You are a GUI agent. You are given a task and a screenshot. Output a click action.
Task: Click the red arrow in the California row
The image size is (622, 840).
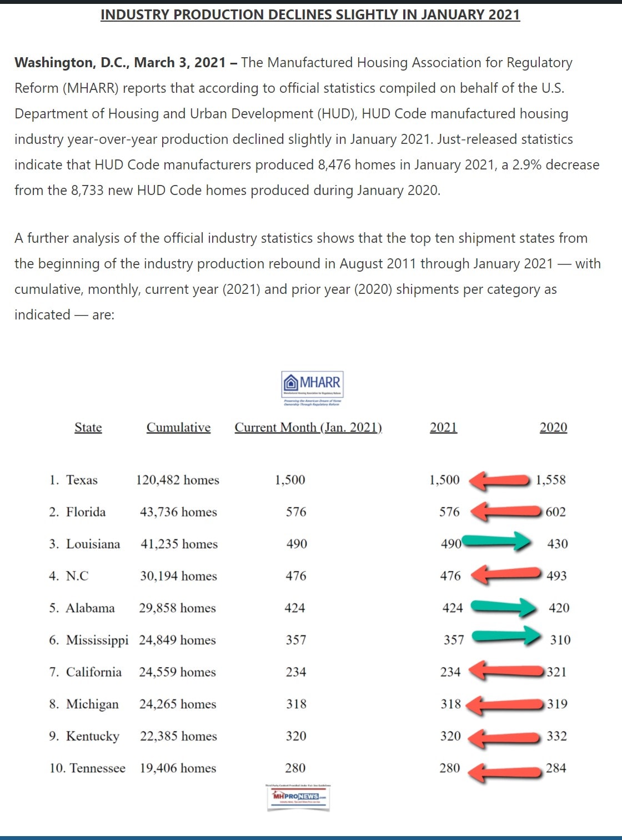[x=507, y=672]
